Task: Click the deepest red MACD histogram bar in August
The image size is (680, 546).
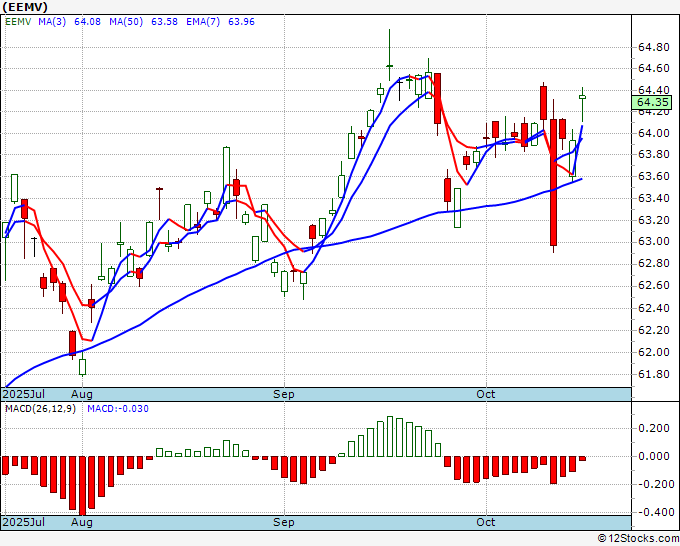Action: [82, 485]
